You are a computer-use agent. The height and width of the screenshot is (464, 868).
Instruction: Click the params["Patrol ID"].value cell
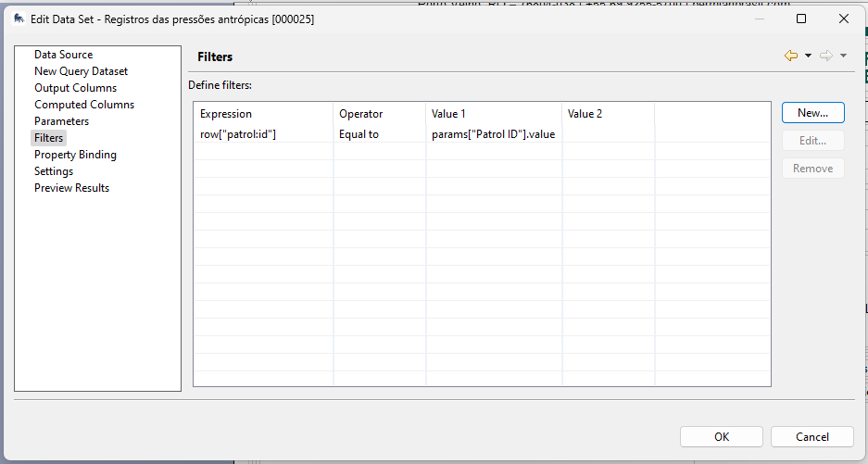pos(493,134)
